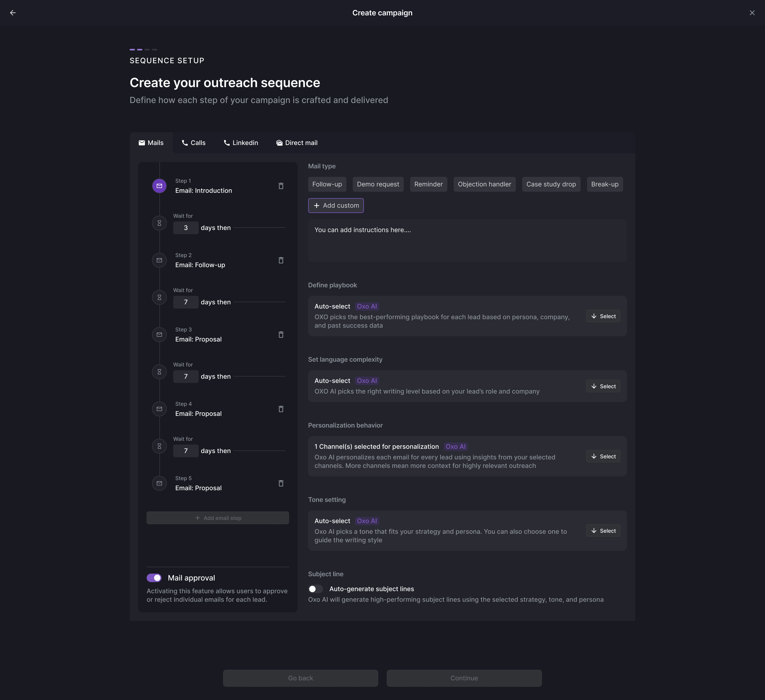Delete Step 4 Proposal with trash icon
765x700 pixels.
(281, 409)
